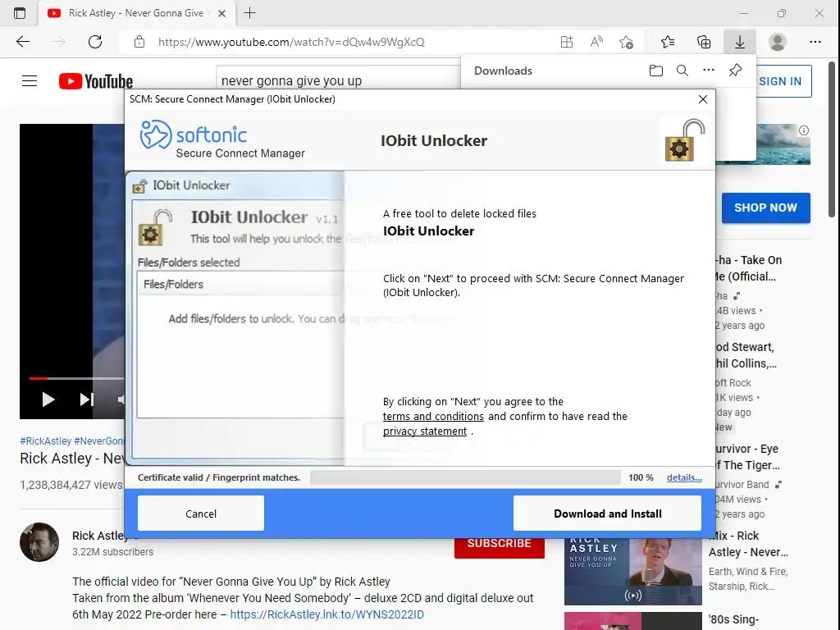Click the site lock icon in address bar
The width and height of the screenshot is (840, 630).
139,42
